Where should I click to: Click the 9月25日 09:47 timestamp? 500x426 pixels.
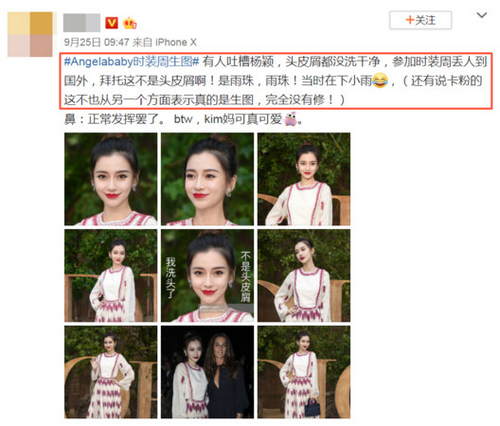click(96, 42)
